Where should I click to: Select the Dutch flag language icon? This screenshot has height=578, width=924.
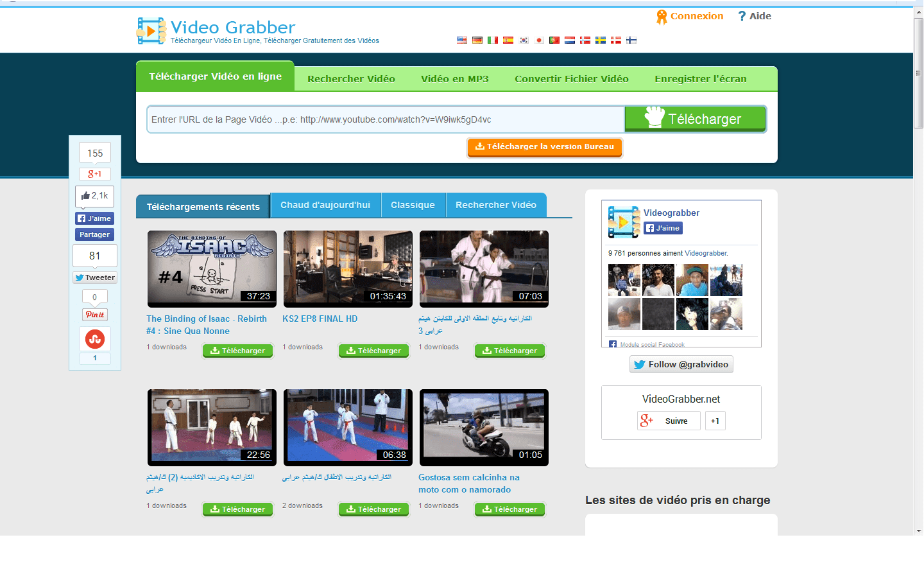tap(570, 40)
